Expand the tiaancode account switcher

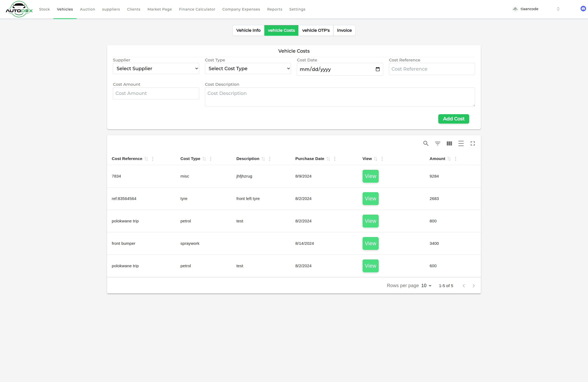[558, 9]
